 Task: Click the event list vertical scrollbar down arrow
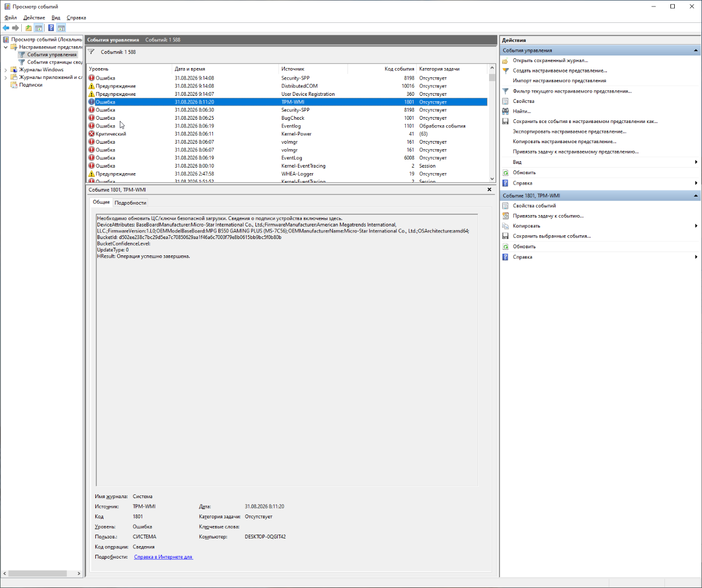pos(492,179)
